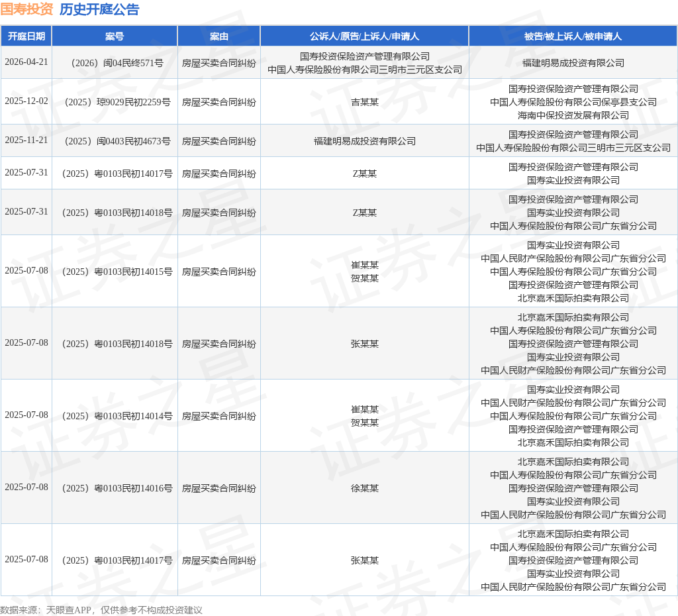Click plaintiff 福建明易成投资有限公司 in 2025-11-21 row
Screen dimensions: 678x616
[365, 142]
